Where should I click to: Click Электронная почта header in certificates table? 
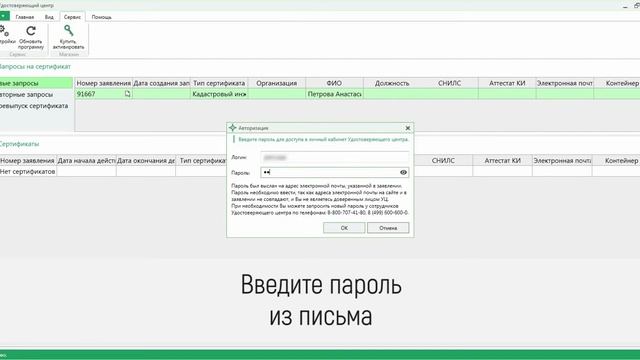pyautogui.click(x=562, y=161)
